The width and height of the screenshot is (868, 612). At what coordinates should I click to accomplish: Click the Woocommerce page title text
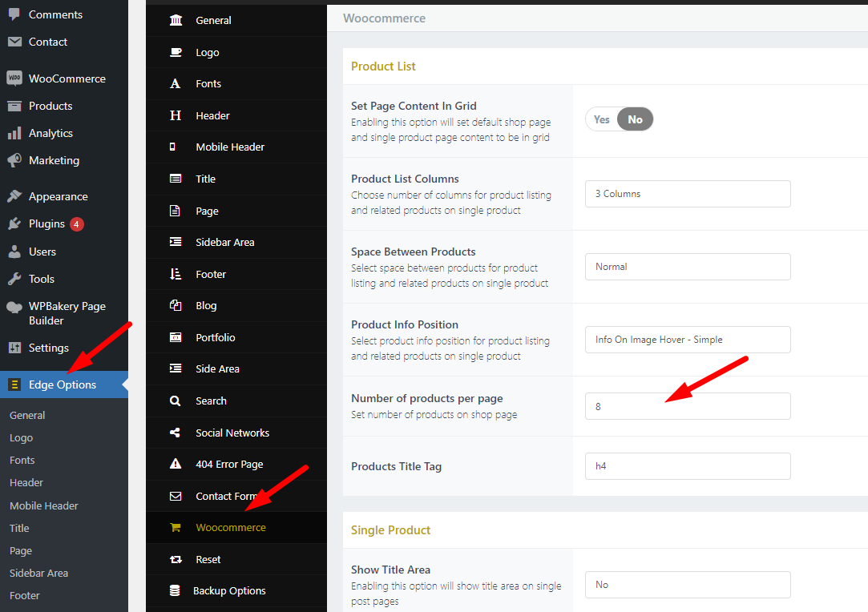(x=384, y=18)
